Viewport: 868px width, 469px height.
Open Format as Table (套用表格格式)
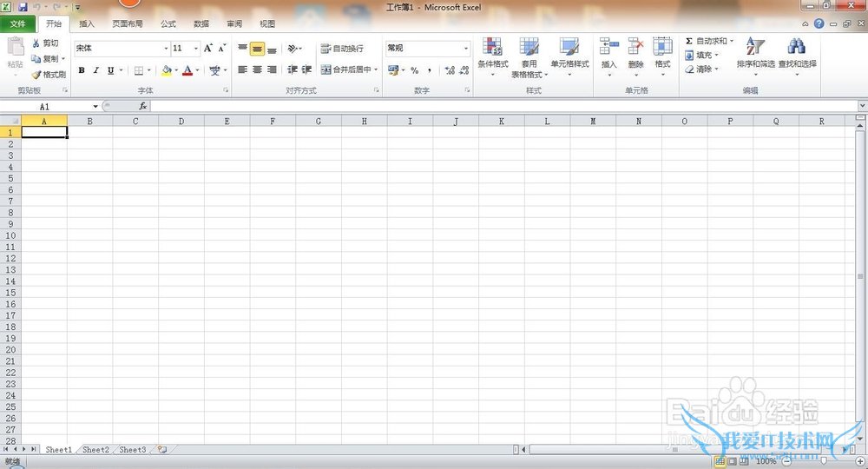[x=529, y=56]
